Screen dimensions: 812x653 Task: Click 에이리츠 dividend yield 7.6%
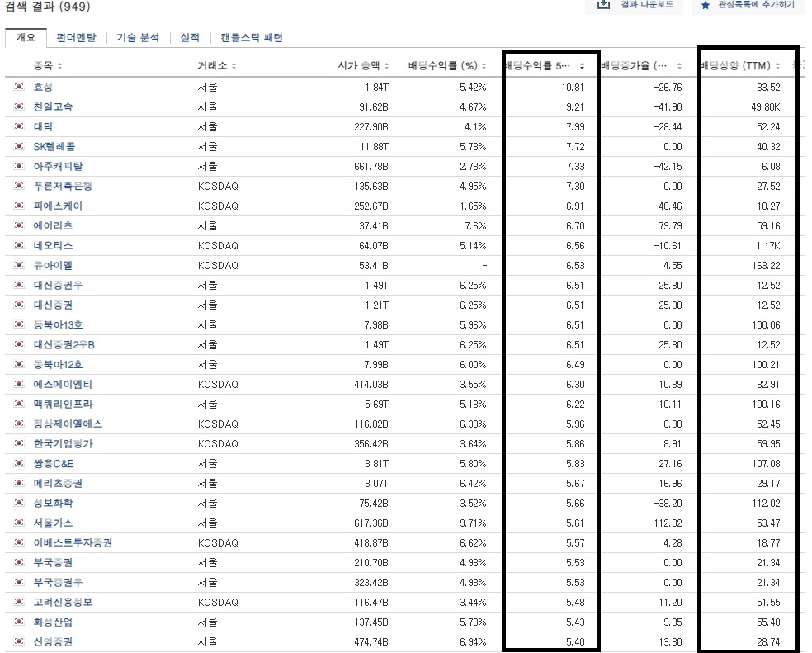coord(475,226)
